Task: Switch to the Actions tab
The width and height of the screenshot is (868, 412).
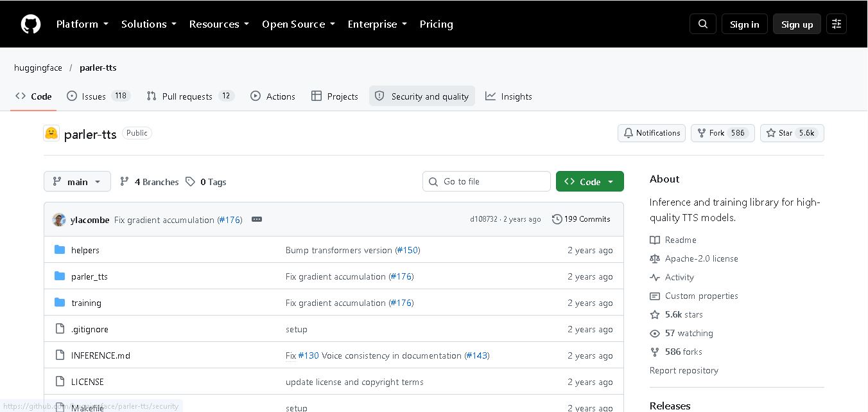Action: 273,96
